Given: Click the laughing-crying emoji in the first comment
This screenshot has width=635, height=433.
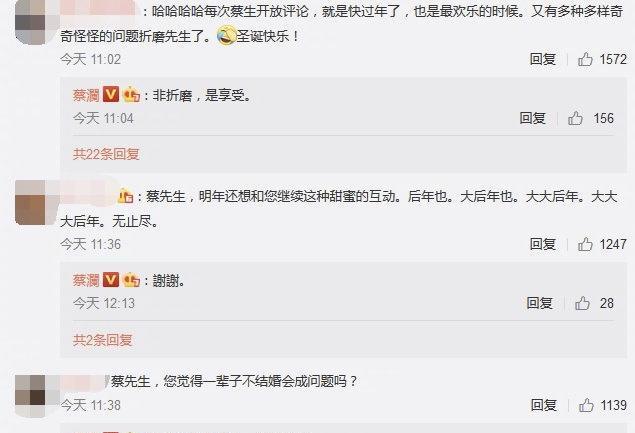Looking at the screenshot, I should pyautogui.click(x=226, y=35).
